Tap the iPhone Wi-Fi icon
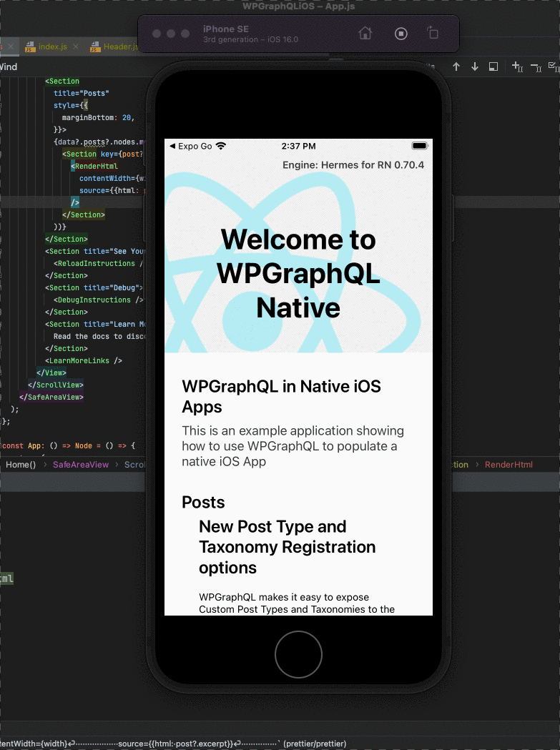Viewport: 560px width, 750px height. [x=221, y=146]
